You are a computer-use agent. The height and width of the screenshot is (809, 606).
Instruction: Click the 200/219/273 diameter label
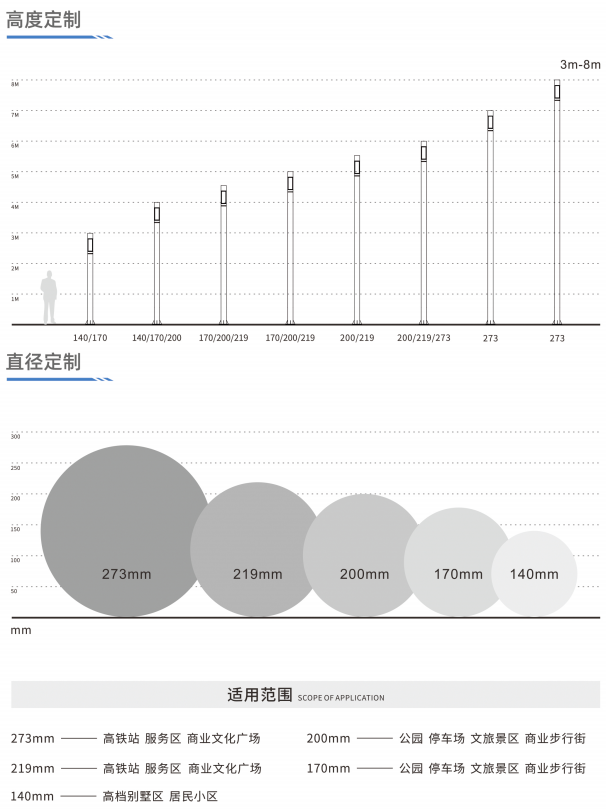click(423, 338)
